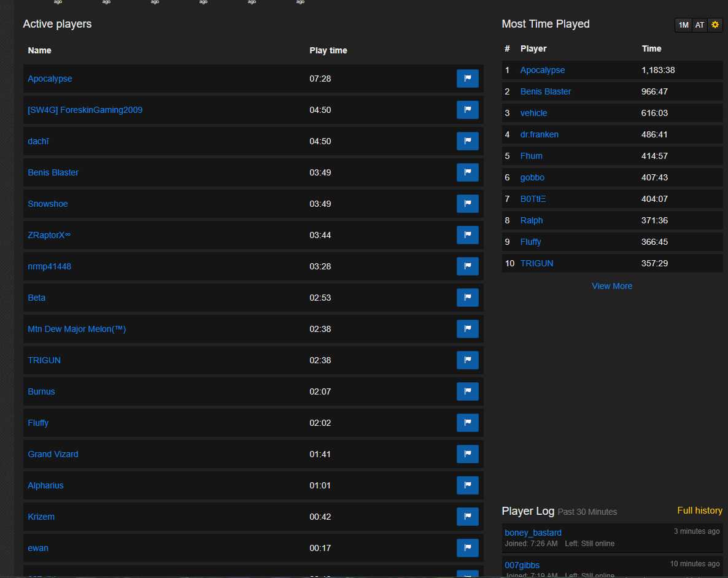Open nrmp41448 player profile
This screenshot has width=728, height=578.
(49, 266)
